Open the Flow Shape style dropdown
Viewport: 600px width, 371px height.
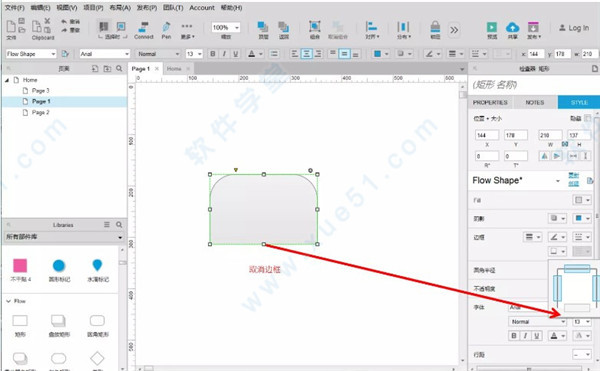point(516,181)
